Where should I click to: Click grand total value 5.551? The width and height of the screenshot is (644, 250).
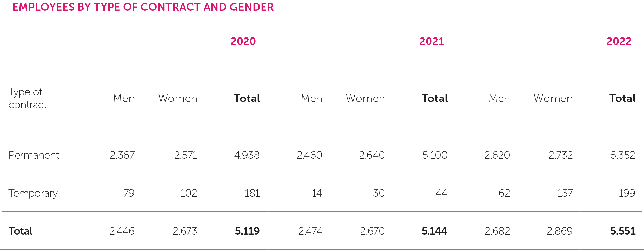point(622,231)
